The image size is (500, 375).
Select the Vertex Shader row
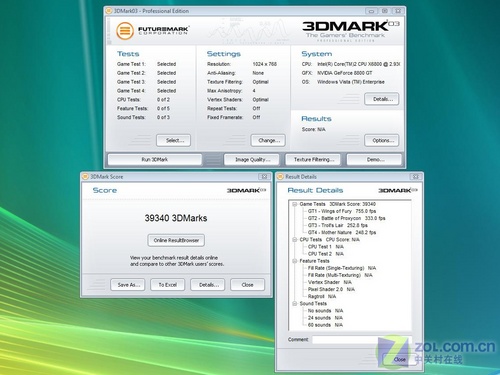[329, 282]
